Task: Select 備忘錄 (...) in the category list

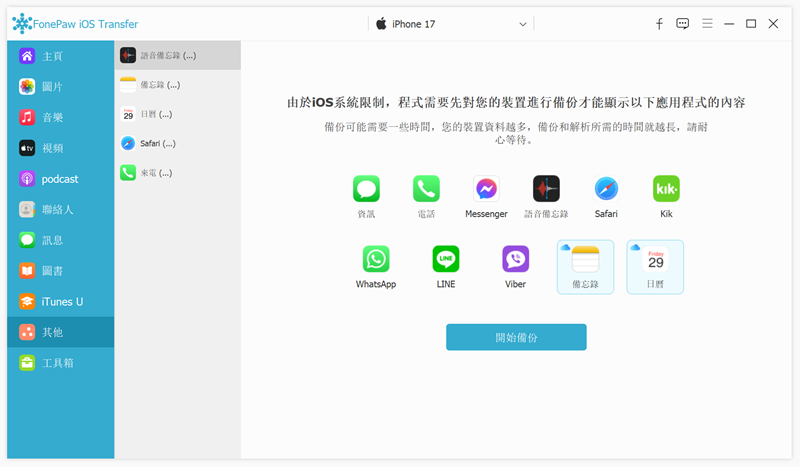Action: [178, 85]
